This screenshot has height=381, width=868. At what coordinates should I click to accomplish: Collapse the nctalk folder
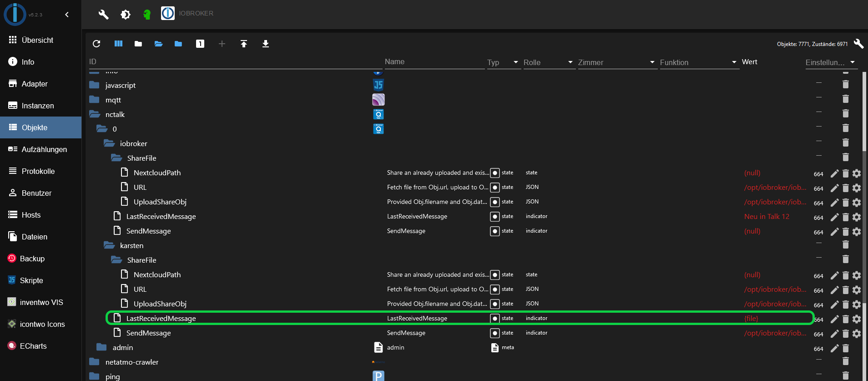[95, 114]
